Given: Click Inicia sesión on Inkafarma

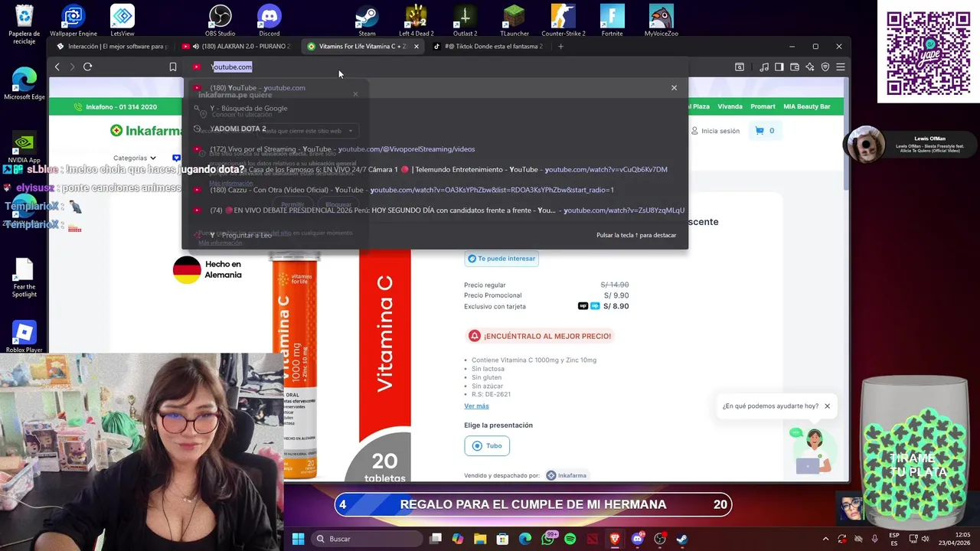Looking at the screenshot, I should (715, 131).
